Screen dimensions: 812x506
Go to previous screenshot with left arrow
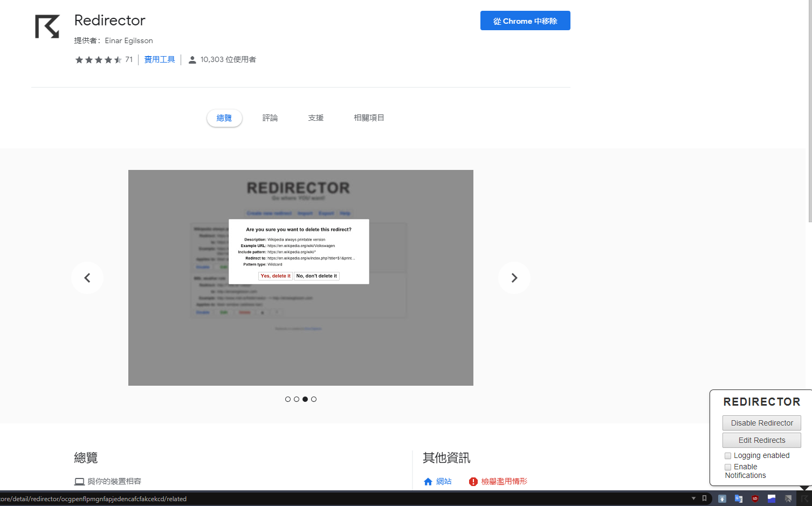point(87,278)
